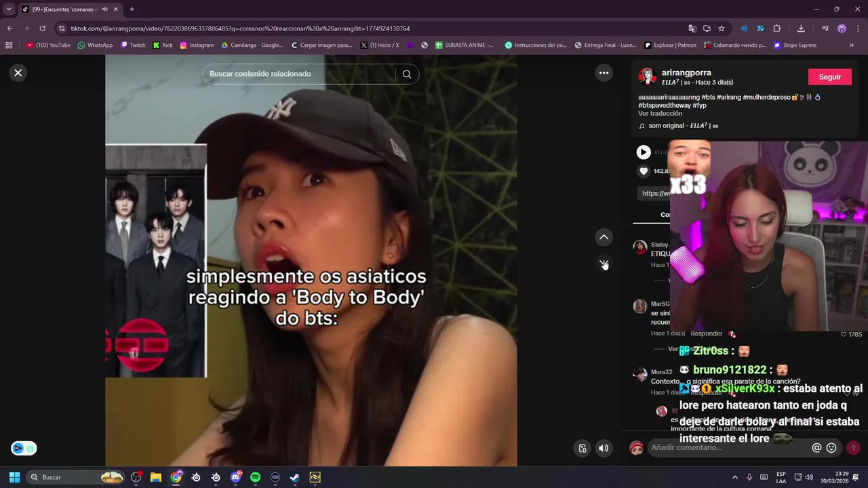868x488 pixels.
Task: Go to previous video with up chevron
Action: [604, 237]
